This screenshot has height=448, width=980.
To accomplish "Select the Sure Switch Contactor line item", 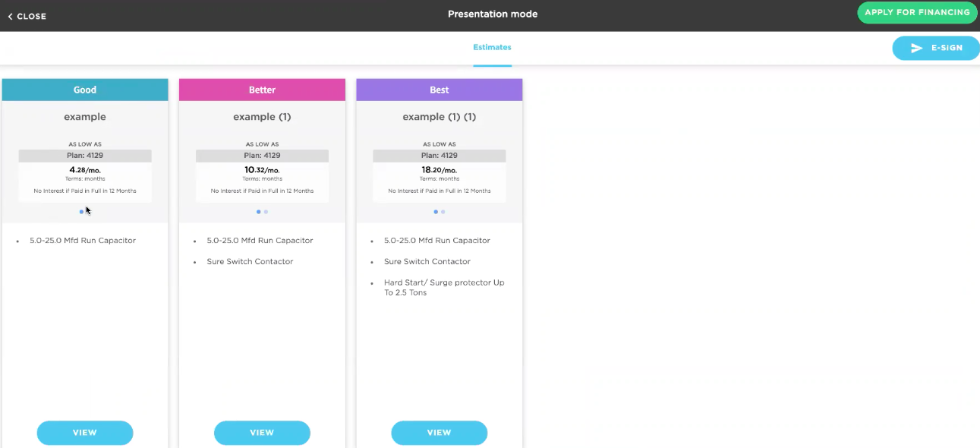I will (250, 261).
